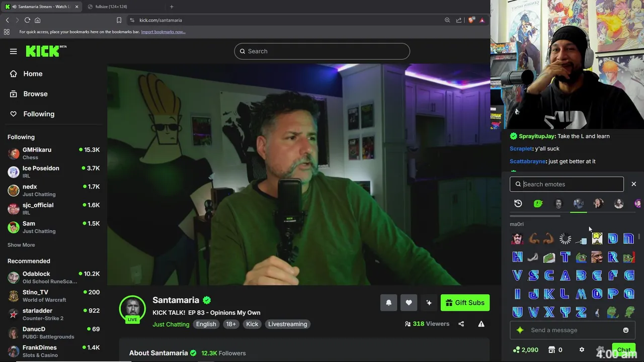The image size is (644, 362).
Task: Send message with Chat button
Action: pyautogui.click(x=624, y=350)
